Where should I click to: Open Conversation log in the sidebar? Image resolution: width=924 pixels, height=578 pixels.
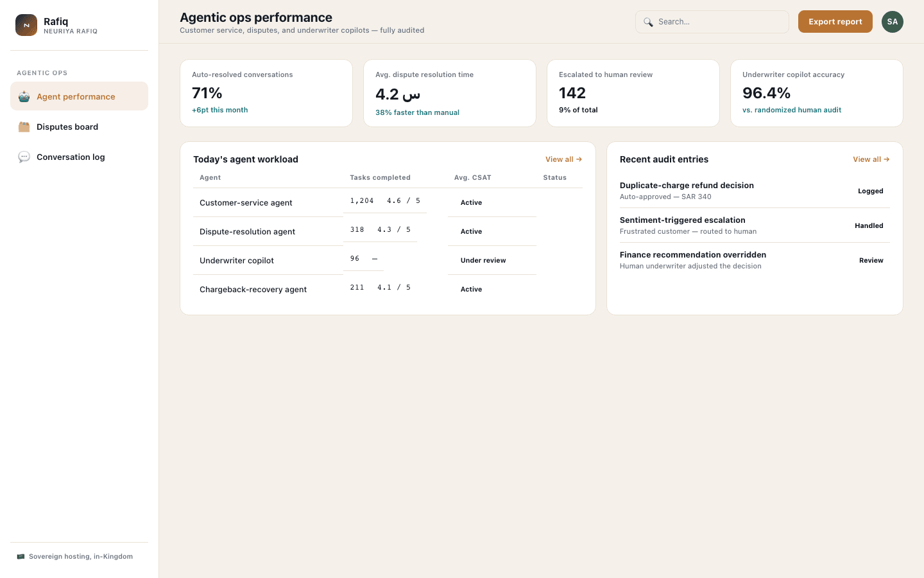click(79, 157)
